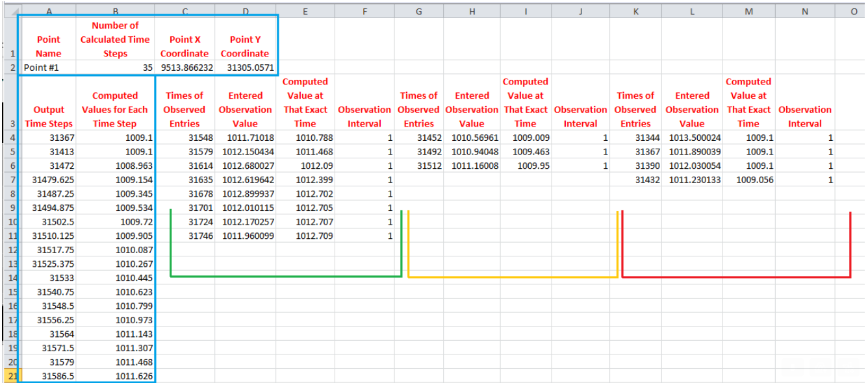Viewport: 868px width, 383px height.
Task: Click column header E
Action: [x=305, y=10]
